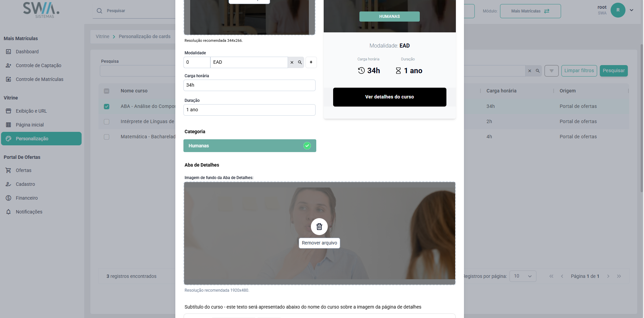
Task: Toggle the select-all header checkbox
Action: (x=107, y=91)
